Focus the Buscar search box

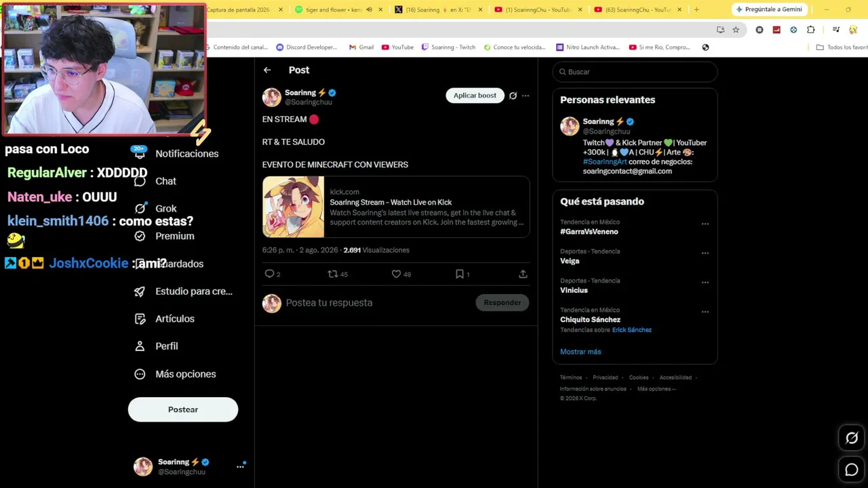click(x=635, y=72)
